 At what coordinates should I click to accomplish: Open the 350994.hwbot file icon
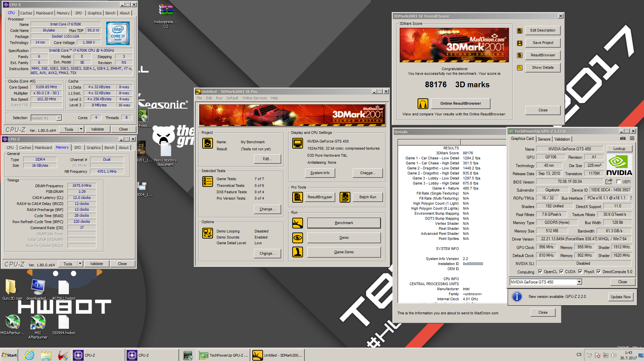click(63, 325)
